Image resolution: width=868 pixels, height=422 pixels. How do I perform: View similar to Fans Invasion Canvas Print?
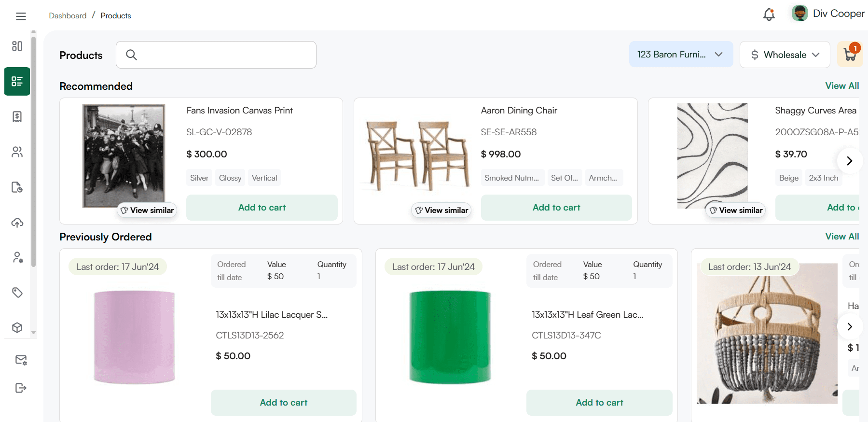pos(147,210)
